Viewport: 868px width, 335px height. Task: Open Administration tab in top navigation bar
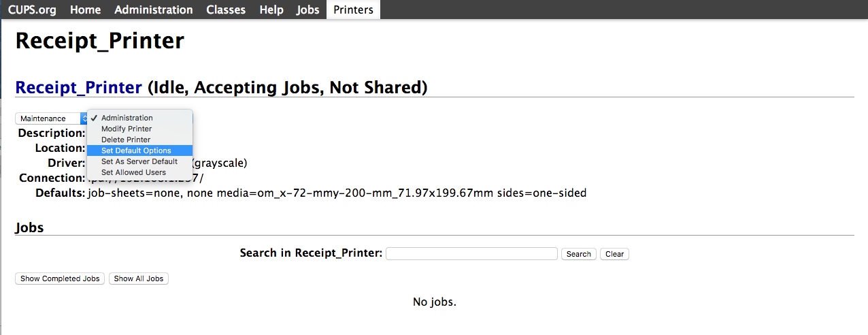pos(153,10)
